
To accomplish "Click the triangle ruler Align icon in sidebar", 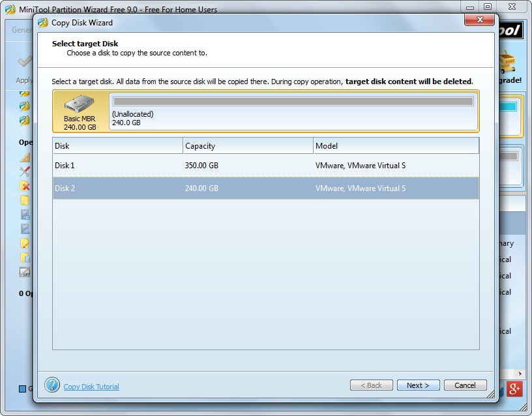I will point(25,157).
